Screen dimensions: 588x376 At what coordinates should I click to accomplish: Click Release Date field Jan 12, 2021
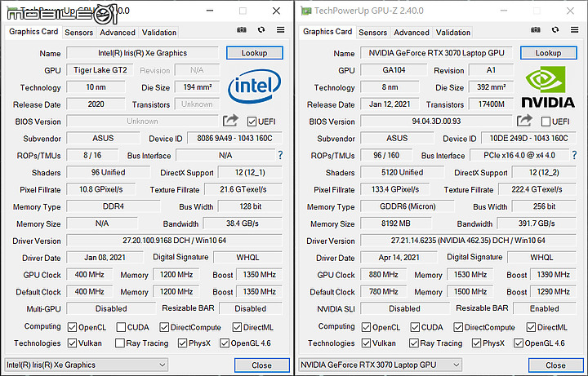pos(390,104)
